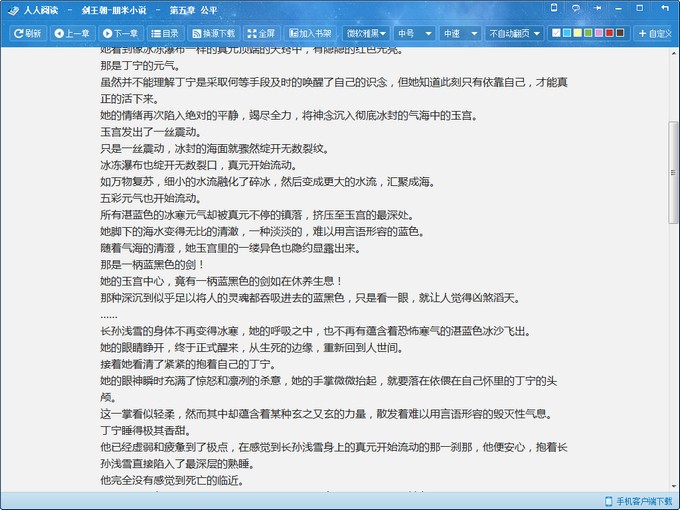
Task: Click the title text '第五章 公平'
Action: pos(193,10)
